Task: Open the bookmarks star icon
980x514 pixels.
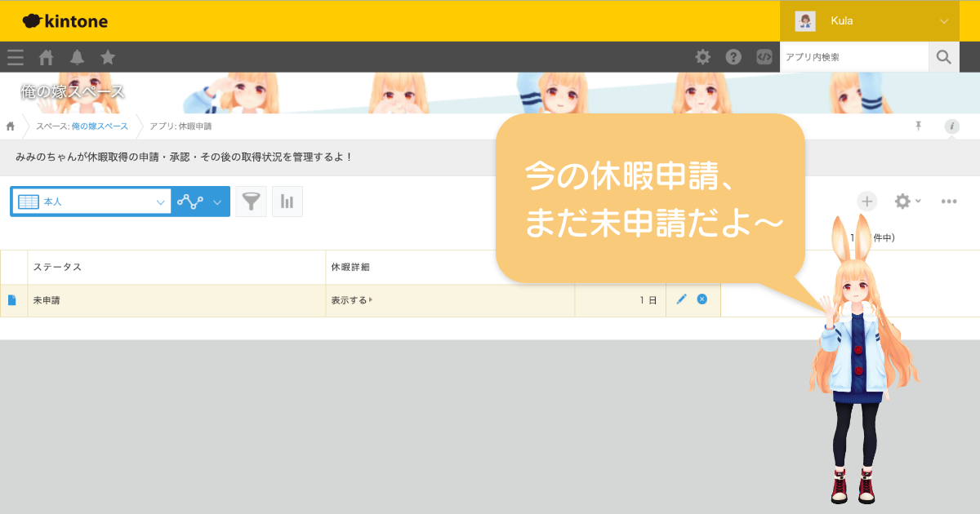Action: [x=108, y=57]
